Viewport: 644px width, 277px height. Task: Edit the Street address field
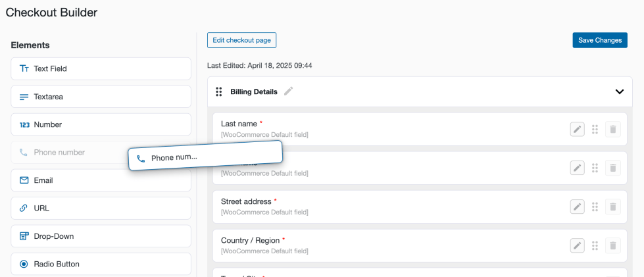tap(577, 207)
